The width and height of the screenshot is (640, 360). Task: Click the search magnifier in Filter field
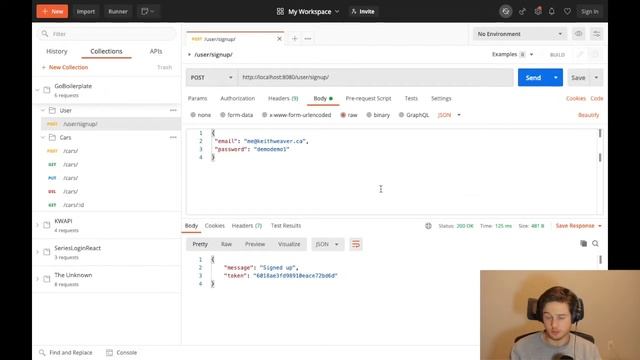point(45,34)
